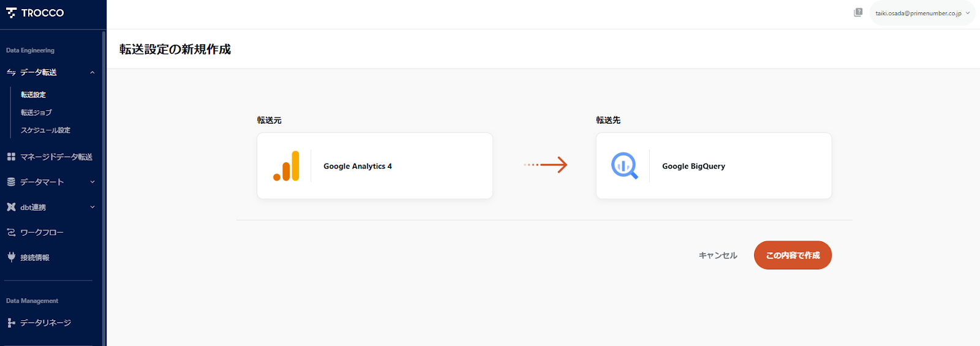Click the 転送先 label
Screen dimensions: 980x346
[x=608, y=120]
